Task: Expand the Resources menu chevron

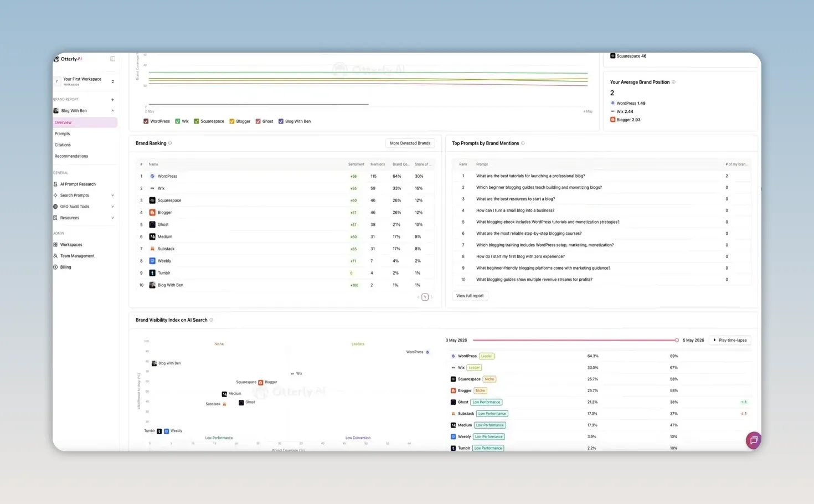Action: click(112, 218)
